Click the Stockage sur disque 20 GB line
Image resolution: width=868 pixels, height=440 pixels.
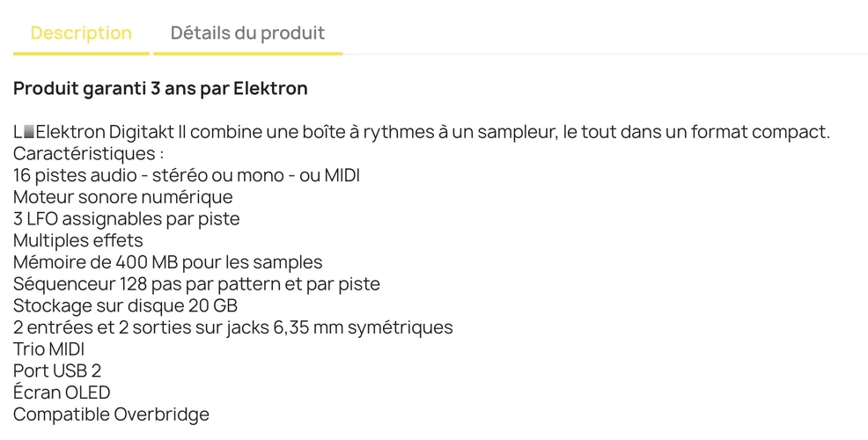coord(125,305)
